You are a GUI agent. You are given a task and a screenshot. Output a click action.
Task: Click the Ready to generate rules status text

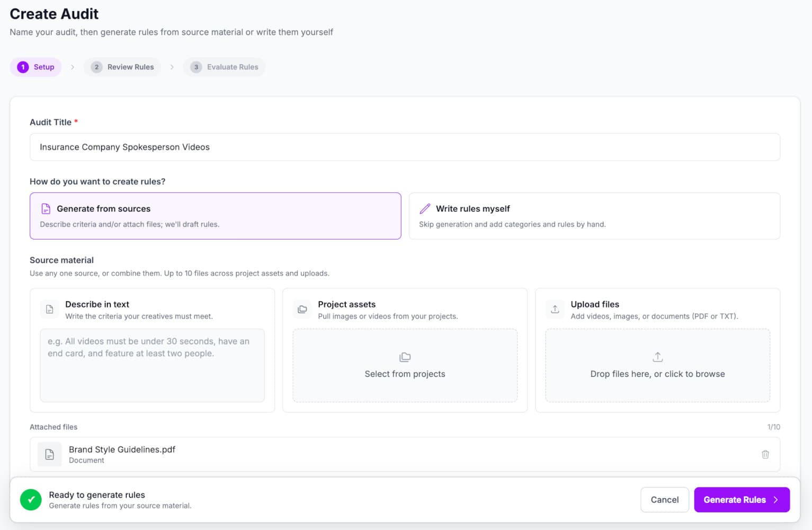97,494
